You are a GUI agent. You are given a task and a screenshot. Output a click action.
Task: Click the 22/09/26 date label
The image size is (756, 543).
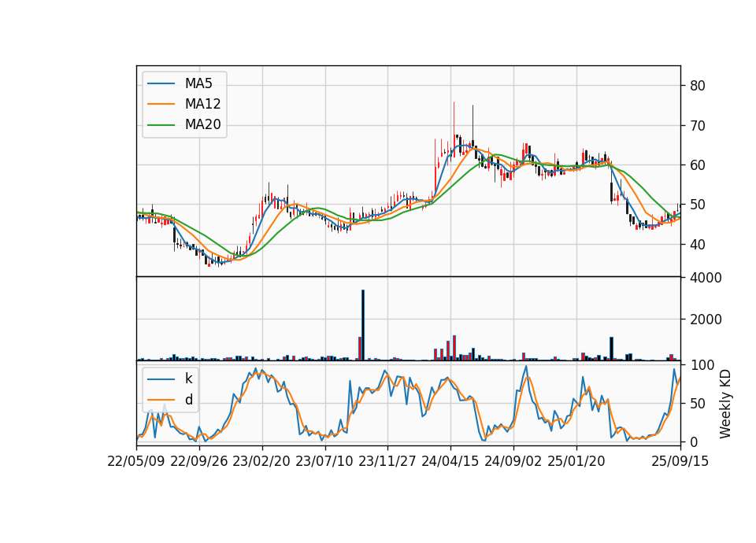click(x=199, y=462)
